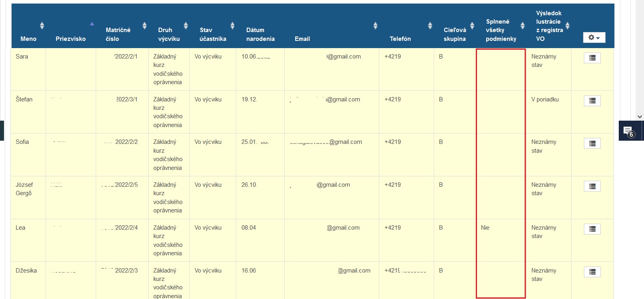Open the chat messages icon with badge 6
The width and height of the screenshot is (644, 299).
tap(628, 131)
